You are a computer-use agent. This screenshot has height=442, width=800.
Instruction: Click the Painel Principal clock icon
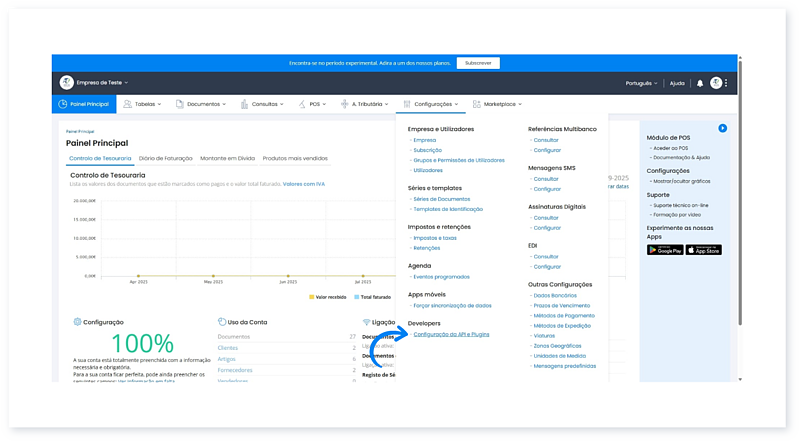coord(63,103)
